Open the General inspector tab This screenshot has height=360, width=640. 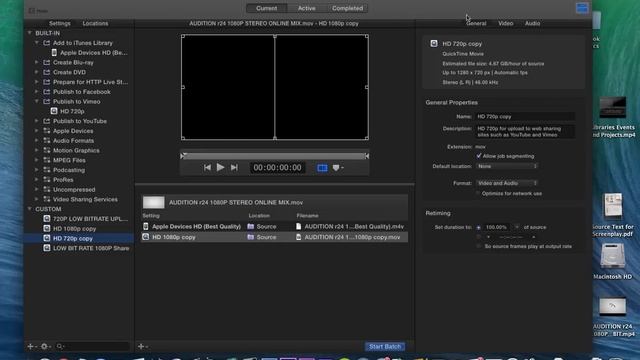point(476,23)
